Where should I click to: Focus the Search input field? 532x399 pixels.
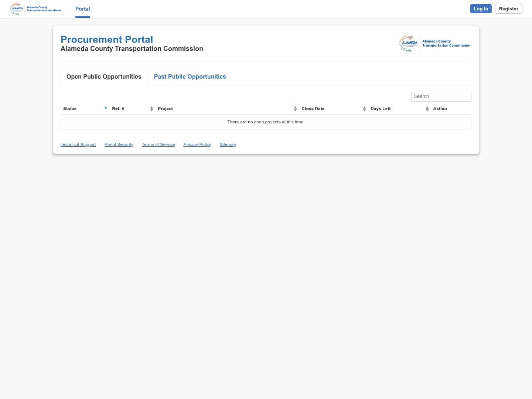coord(441,96)
